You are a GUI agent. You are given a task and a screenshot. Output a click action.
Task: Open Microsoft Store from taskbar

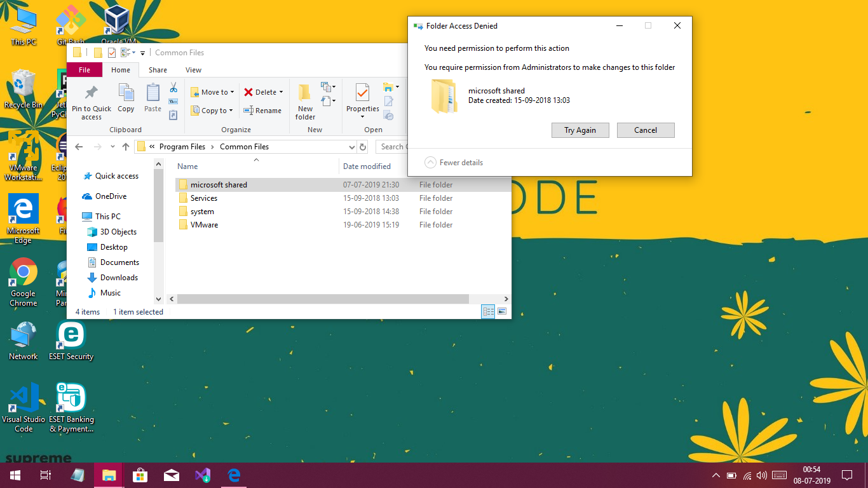click(x=140, y=475)
